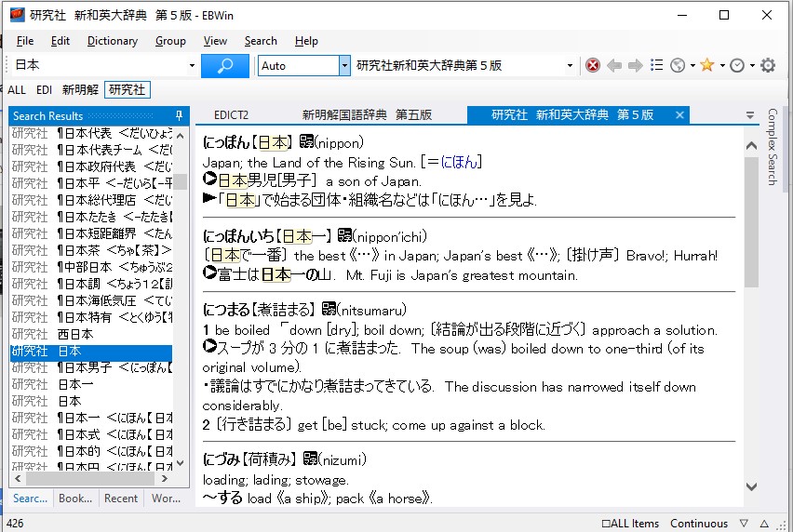
Task: Open the dictionary selector dropdown
Action: (x=570, y=66)
